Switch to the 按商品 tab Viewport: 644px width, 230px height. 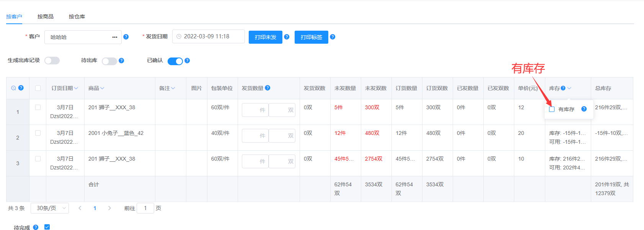(46, 16)
